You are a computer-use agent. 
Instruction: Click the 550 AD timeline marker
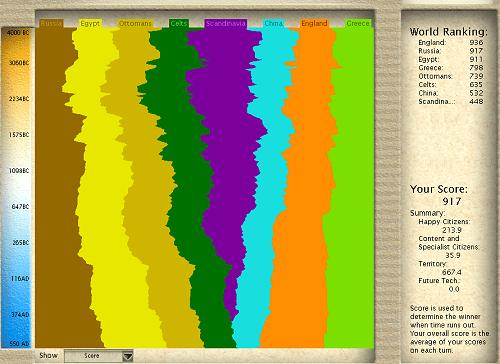click(x=20, y=343)
